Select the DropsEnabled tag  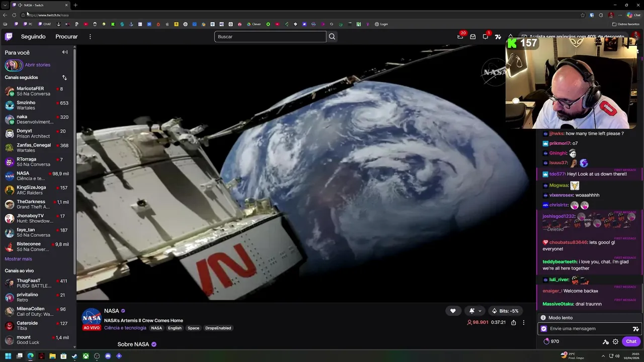(218, 328)
